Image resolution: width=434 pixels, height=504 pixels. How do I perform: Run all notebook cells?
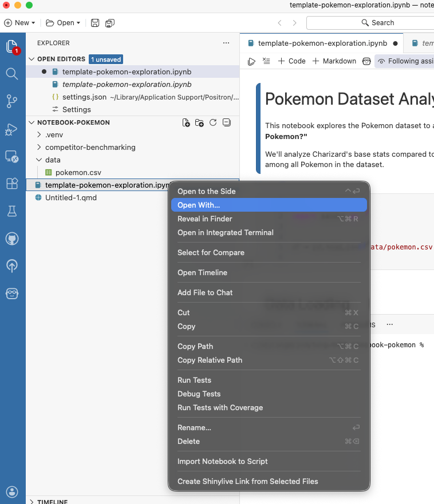[251, 61]
